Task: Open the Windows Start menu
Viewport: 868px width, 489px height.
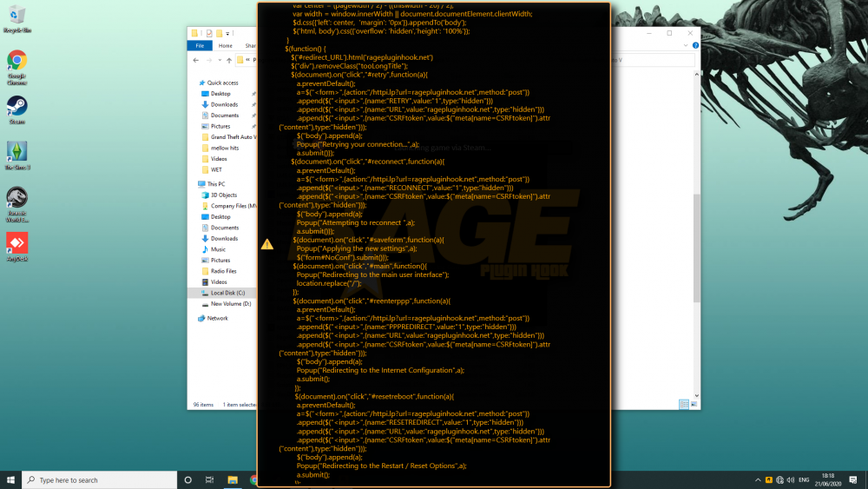Action: 10,479
